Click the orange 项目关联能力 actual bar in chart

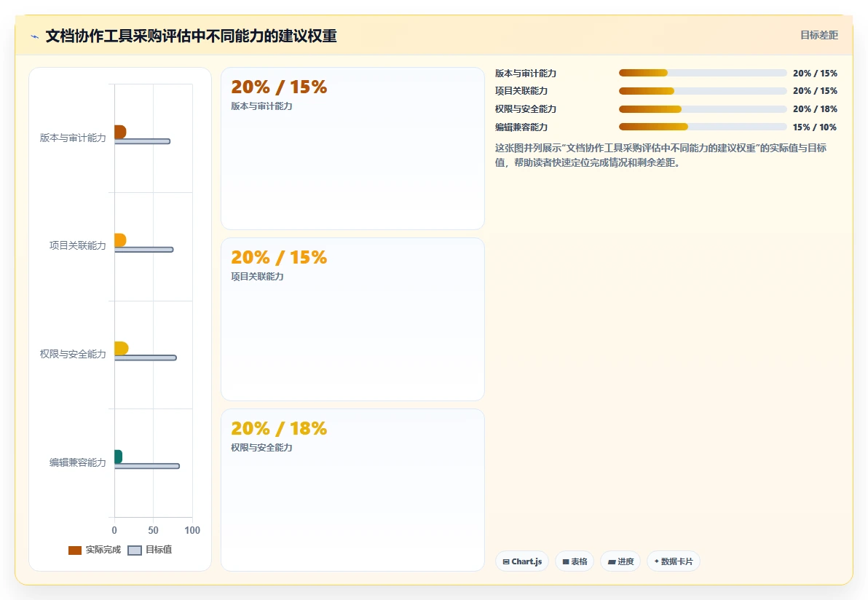pos(120,240)
